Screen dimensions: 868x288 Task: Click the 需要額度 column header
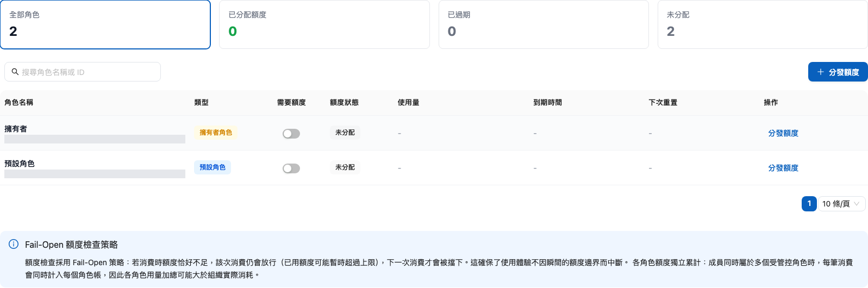[x=291, y=102]
